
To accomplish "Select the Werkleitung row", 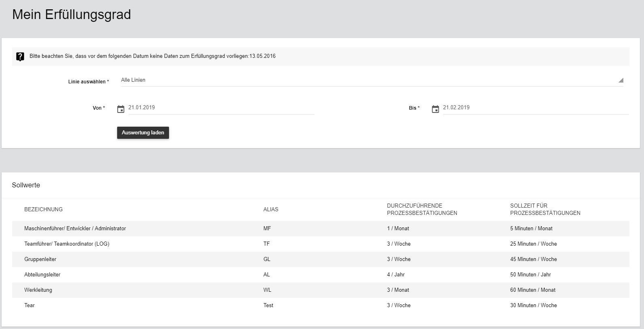I will tap(38, 290).
